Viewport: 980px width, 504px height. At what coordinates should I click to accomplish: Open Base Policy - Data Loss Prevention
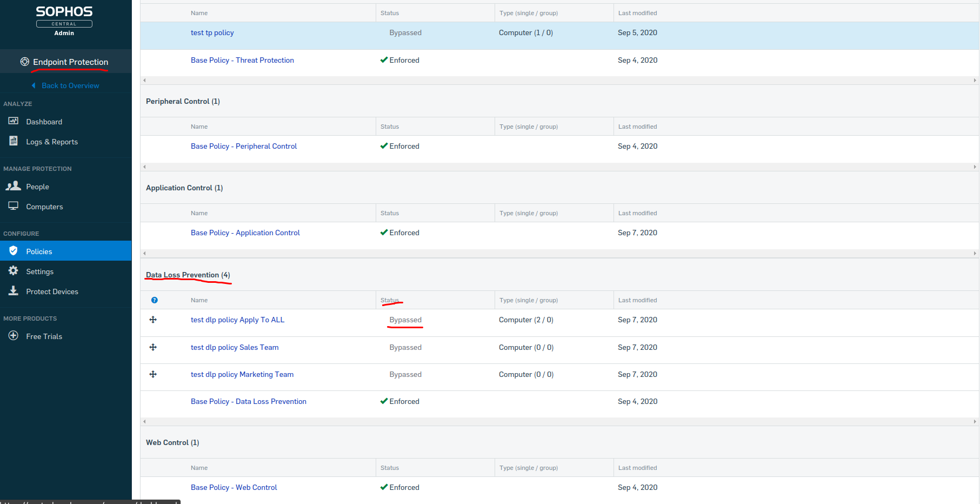point(249,401)
